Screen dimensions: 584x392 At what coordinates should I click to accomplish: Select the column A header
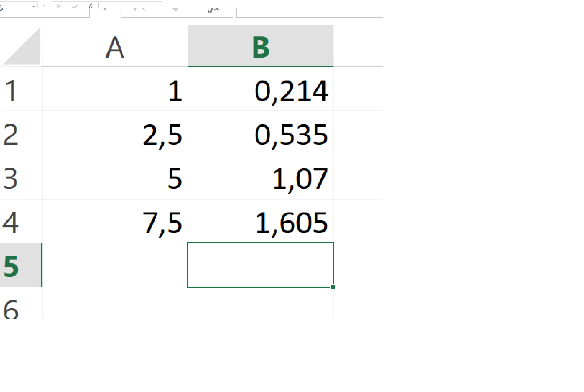115,47
